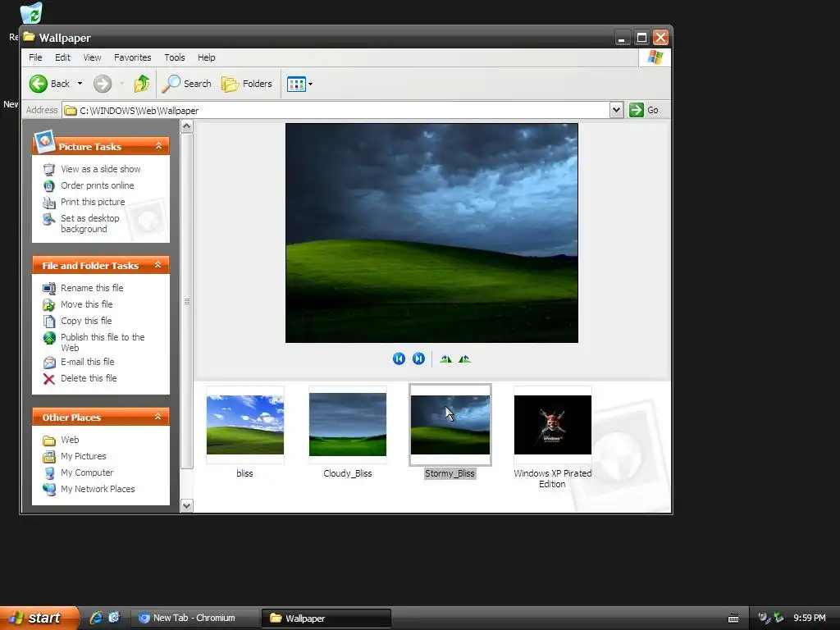Open My Network Places link
840x630 pixels.
(x=98, y=489)
